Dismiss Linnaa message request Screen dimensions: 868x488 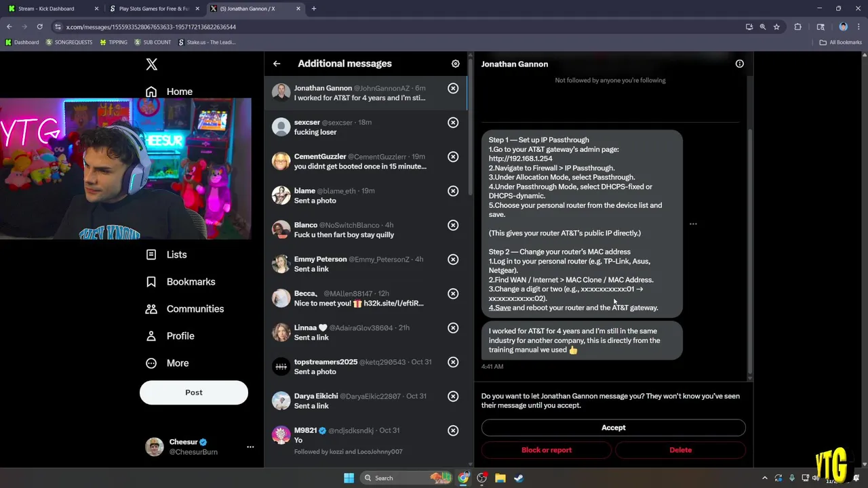click(x=453, y=328)
